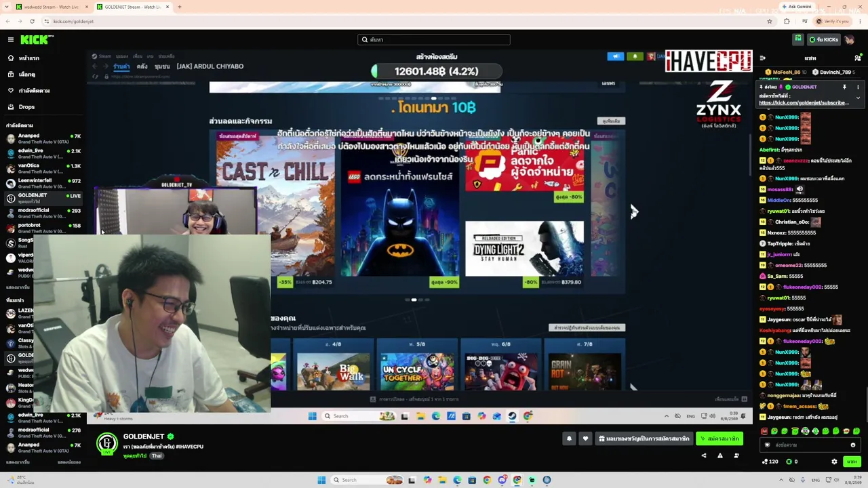Click the kick.com/goldenjet address bar
This screenshot has height=488, width=868.
pyautogui.click(x=407, y=21)
